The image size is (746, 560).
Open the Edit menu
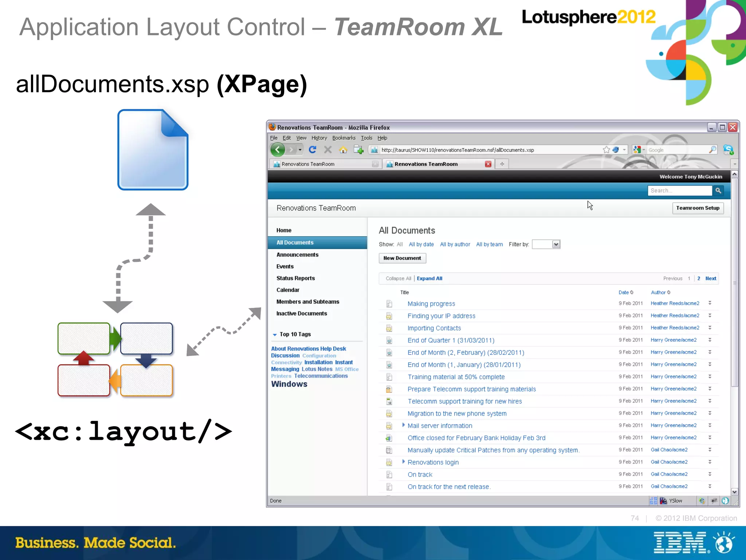pos(287,138)
